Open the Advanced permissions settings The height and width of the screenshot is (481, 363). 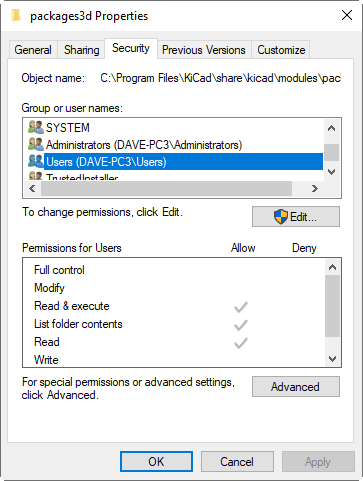296,387
